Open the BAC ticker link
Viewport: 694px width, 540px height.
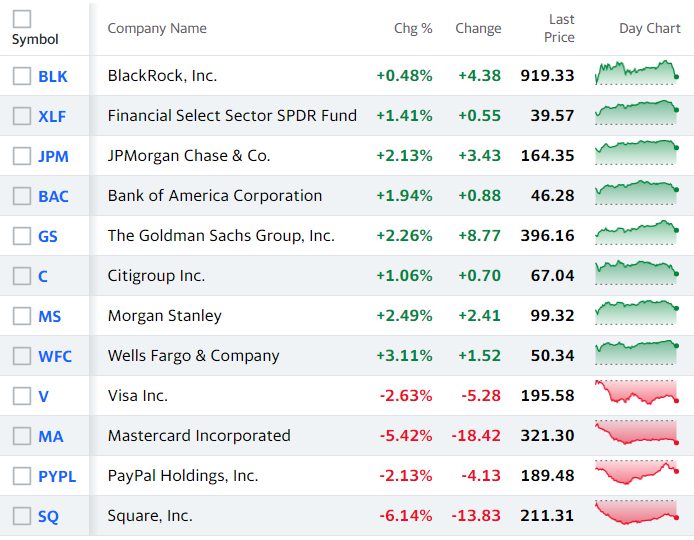53,197
